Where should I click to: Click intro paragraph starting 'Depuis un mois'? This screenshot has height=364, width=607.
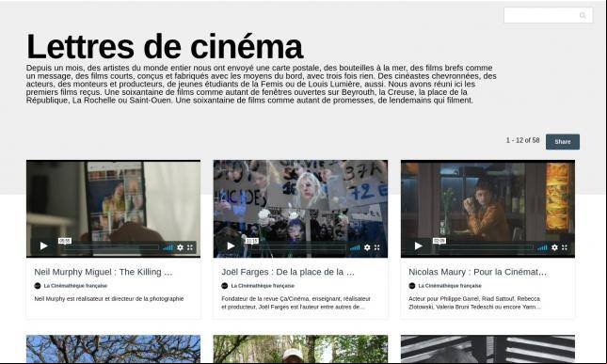(262, 84)
